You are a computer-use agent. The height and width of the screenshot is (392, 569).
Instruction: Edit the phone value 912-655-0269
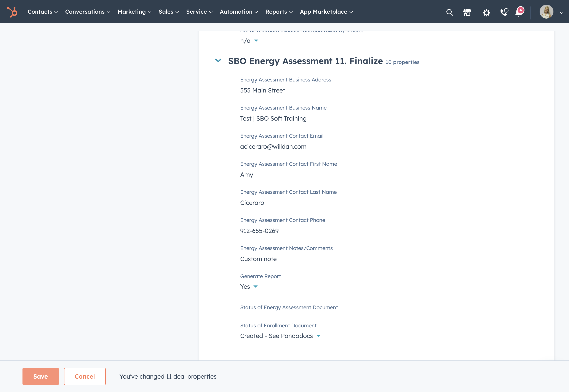pos(259,231)
